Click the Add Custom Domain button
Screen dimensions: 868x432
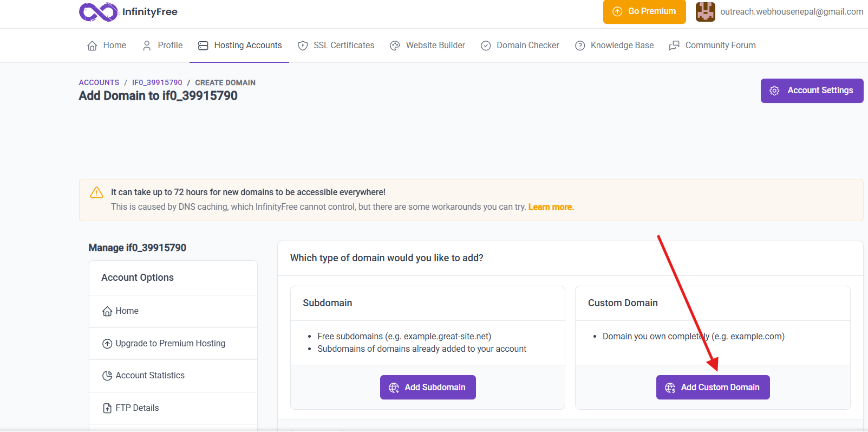coord(713,388)
